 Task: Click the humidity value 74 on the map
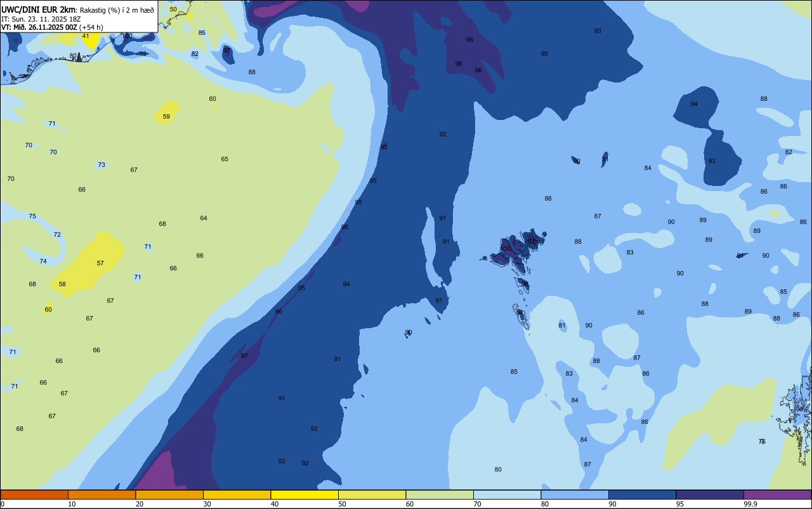(43, 261)
